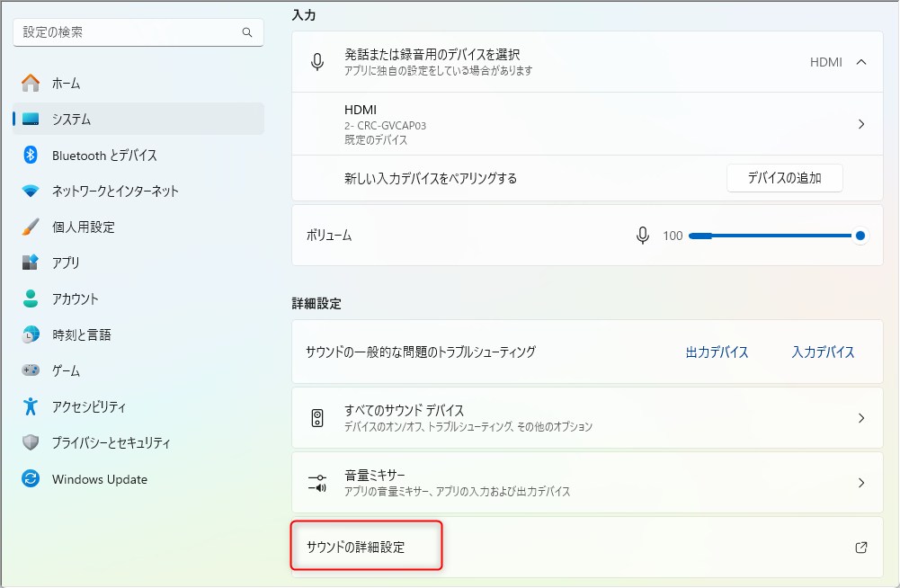Open ゲーム settings section
900x588 pixels.
tap(138, 370)
